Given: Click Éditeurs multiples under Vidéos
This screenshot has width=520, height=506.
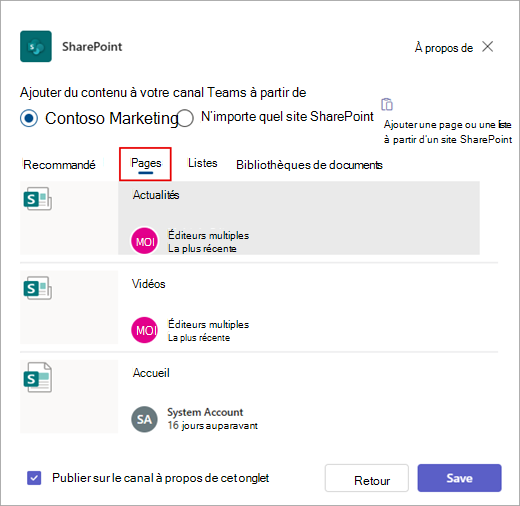Looking at the screenshot, I should click(x=208, y=324).
